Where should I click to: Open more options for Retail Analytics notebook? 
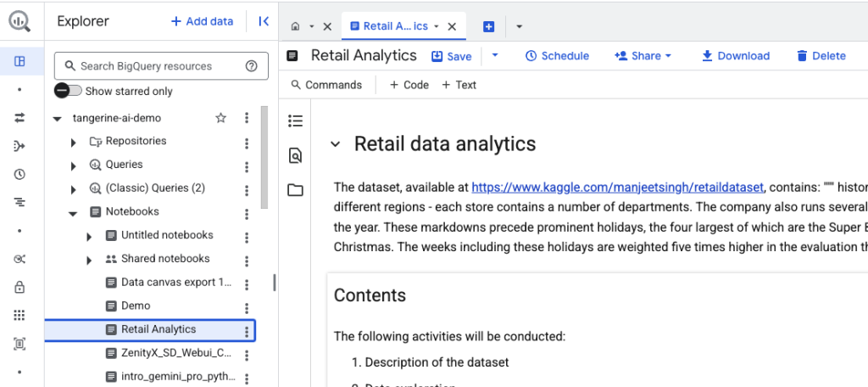[247, 332]
